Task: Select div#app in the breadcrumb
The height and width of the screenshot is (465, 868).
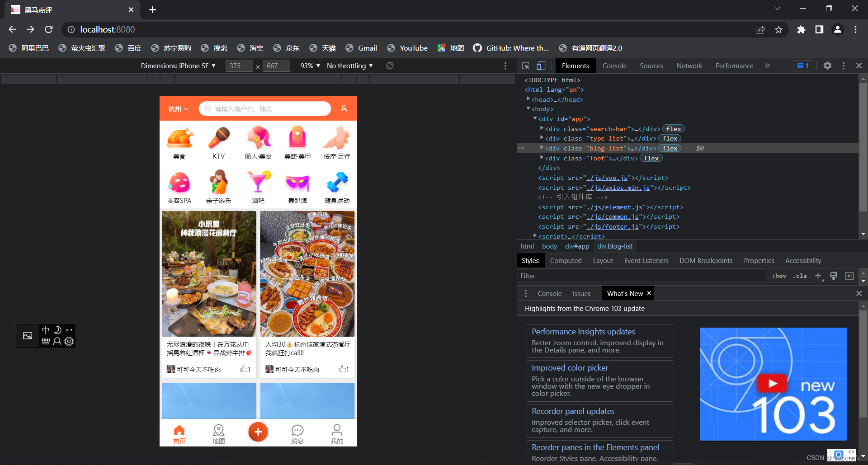Action: pyautogui.click(x=577, y=246)
